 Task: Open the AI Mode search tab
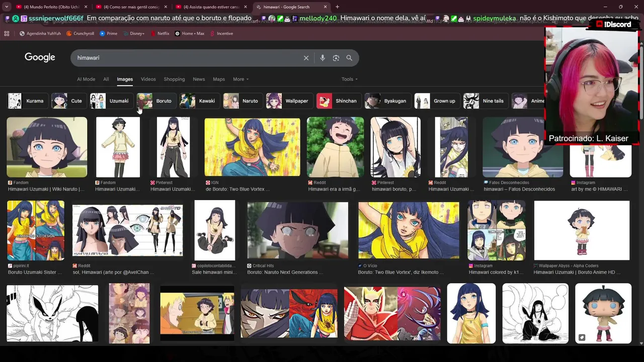[x=86, y=79]
